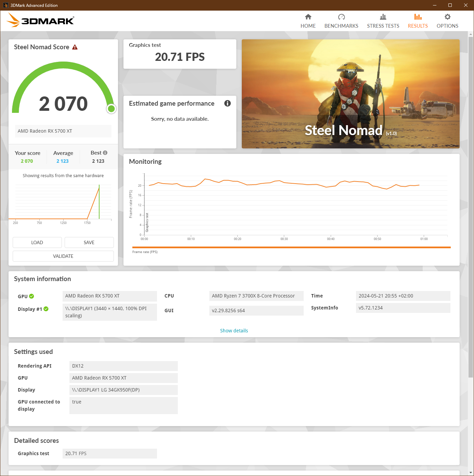
Task: Switch to the BENCHMARKS tab
Action: click(x=341, y=26)
